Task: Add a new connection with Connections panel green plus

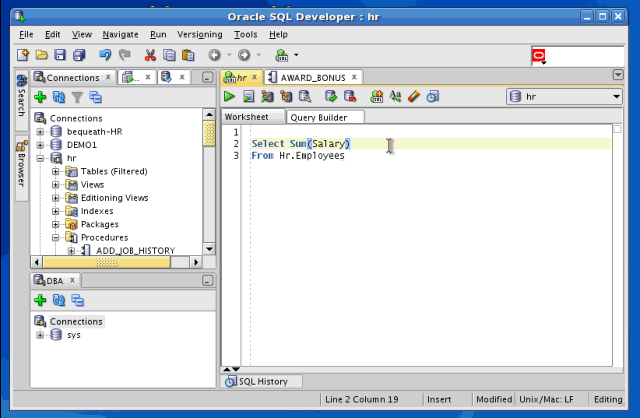Action: (40, 97)
